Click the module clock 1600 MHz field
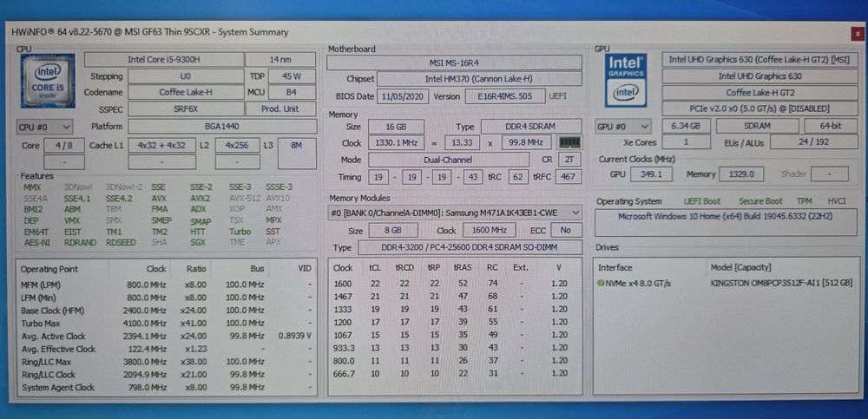The height and width of the screenshot is (419, 868). [490, 230]
